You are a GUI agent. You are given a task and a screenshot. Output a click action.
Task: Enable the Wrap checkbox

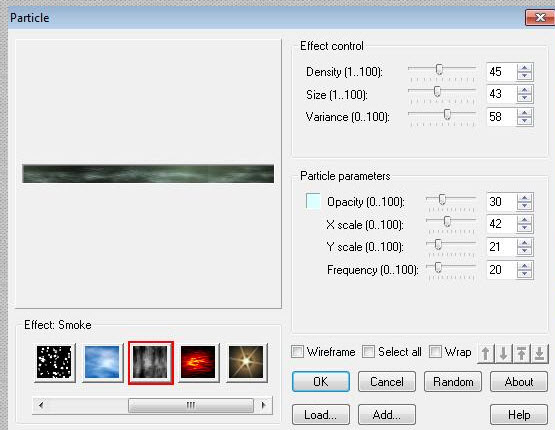click(x=435, y=352)
